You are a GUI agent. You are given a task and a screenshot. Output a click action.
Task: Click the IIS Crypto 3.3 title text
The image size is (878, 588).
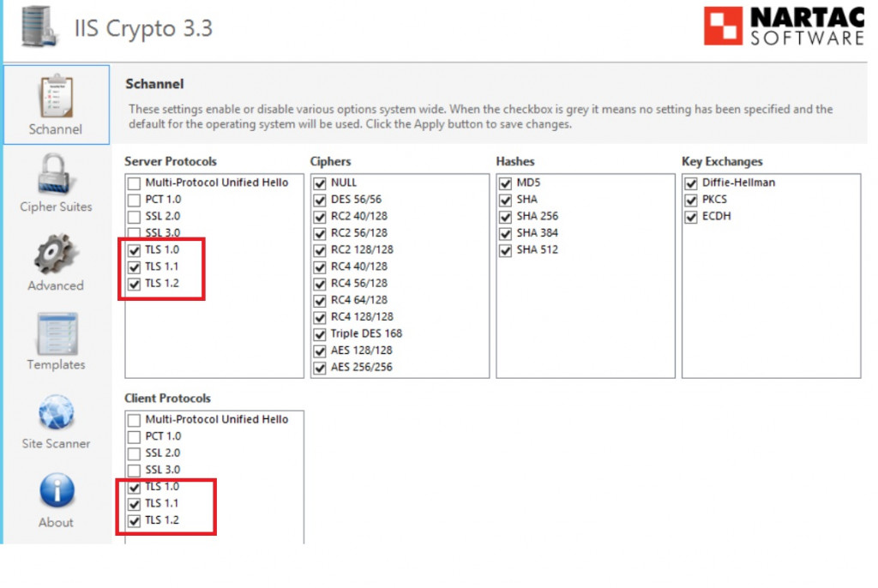(143, 28)
